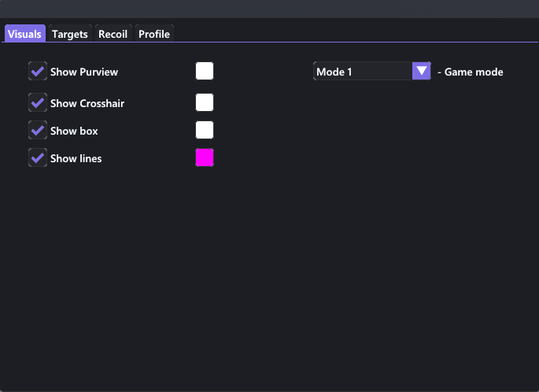Click the '- Game mode' label text
Viewport: 539px width, 392px height.
(x=471, y=72)
